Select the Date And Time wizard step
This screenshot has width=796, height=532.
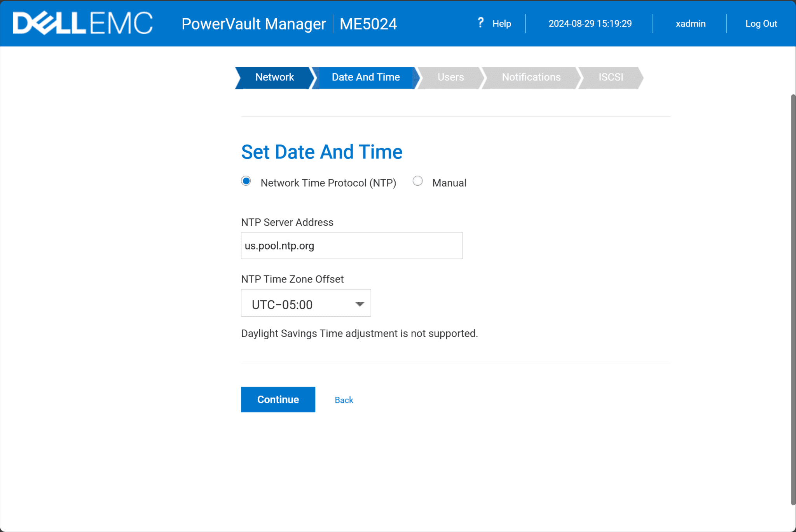pyautogui.click(x=365, y=77)
